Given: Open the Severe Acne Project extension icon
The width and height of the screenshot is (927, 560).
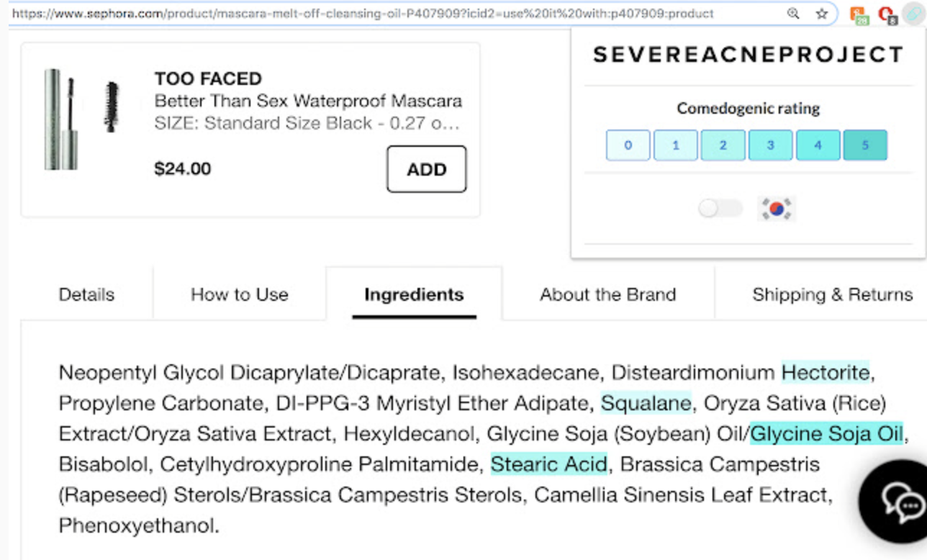Looking at the screenshot, I should (x=913, y=14).
